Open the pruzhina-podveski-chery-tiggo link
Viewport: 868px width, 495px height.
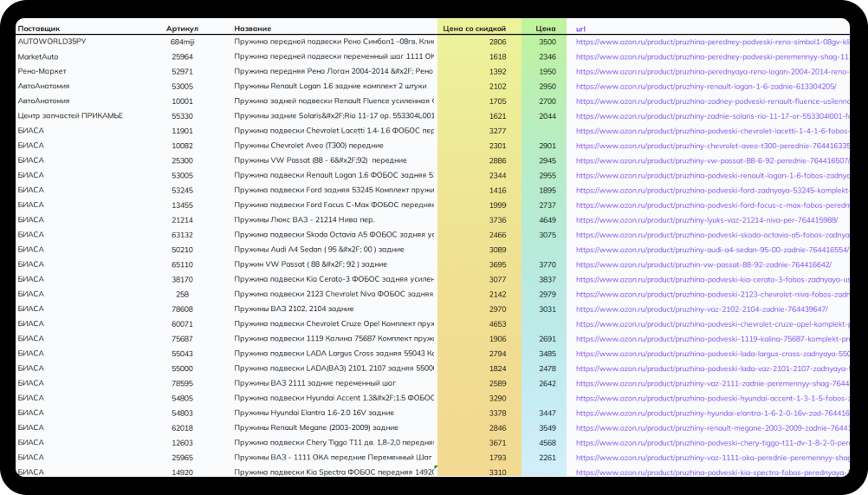[x=712, y=444]
